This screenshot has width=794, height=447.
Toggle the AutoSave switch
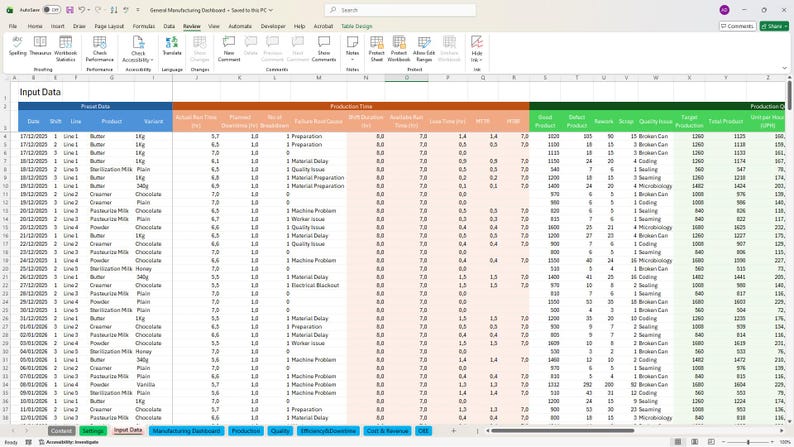click(51, 10)
